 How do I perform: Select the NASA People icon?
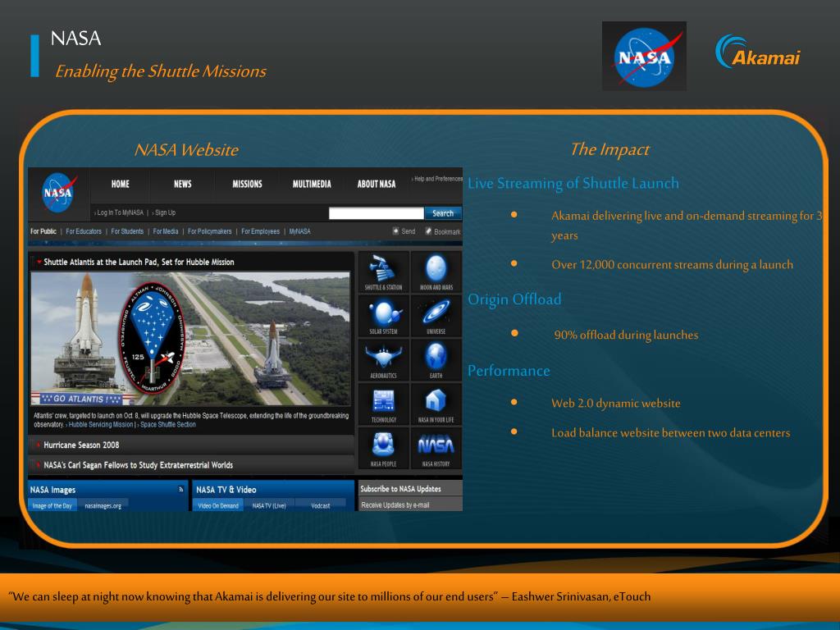(x=384, y=449)
